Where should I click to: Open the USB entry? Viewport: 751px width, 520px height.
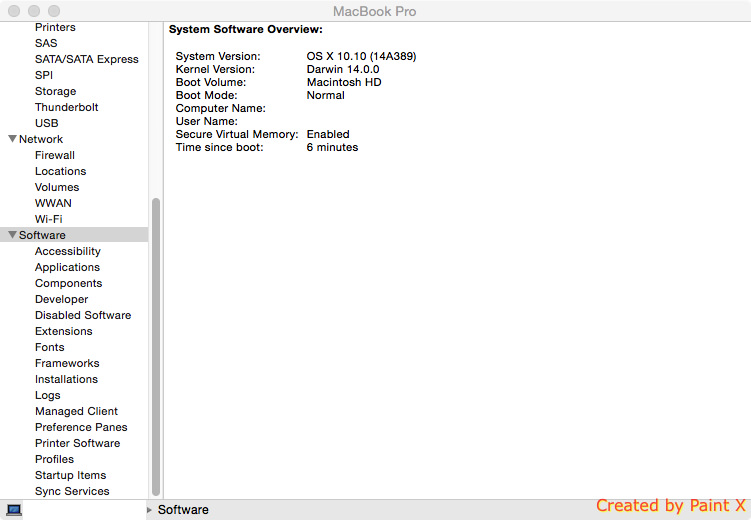(46, 123)
